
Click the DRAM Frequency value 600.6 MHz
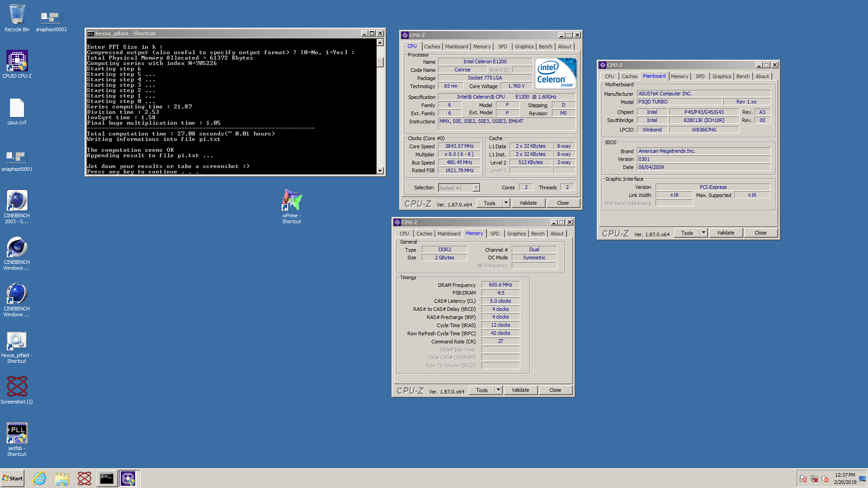(x=500, y=285)
